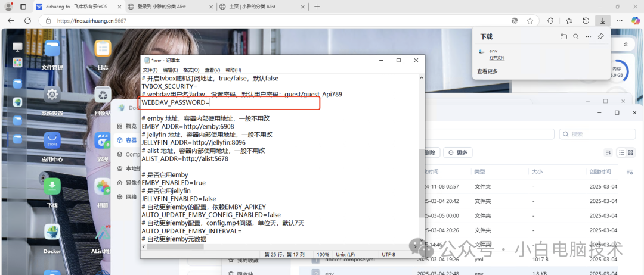This screenshot has height=275, width=644.
Task: Open the 日志 desktop app icon
Action: click(103, 48)
